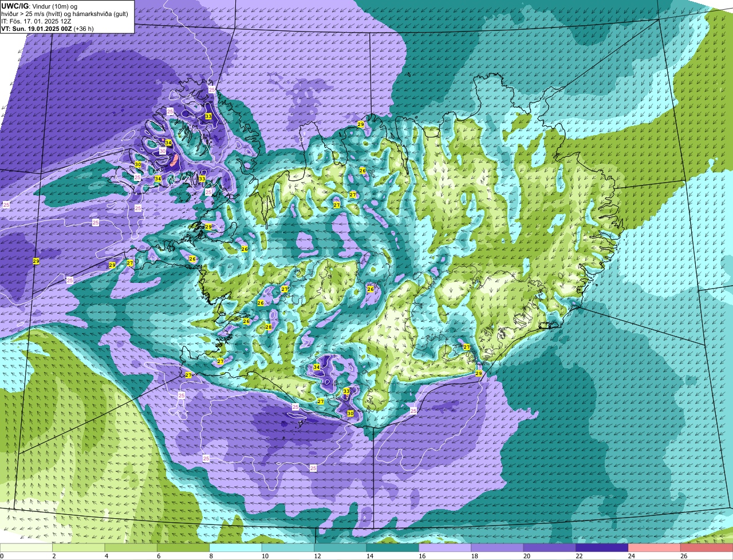This screenshot has width=733, height=560.
Task: Click the 8–10 m/s light cyan legend swatch
Action: 235,547
